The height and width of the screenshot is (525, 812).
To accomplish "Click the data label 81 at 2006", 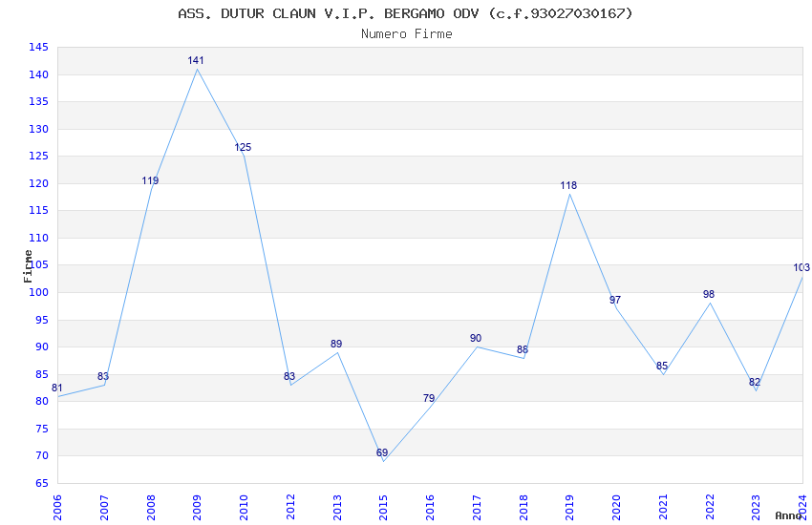I will [57, 388].
